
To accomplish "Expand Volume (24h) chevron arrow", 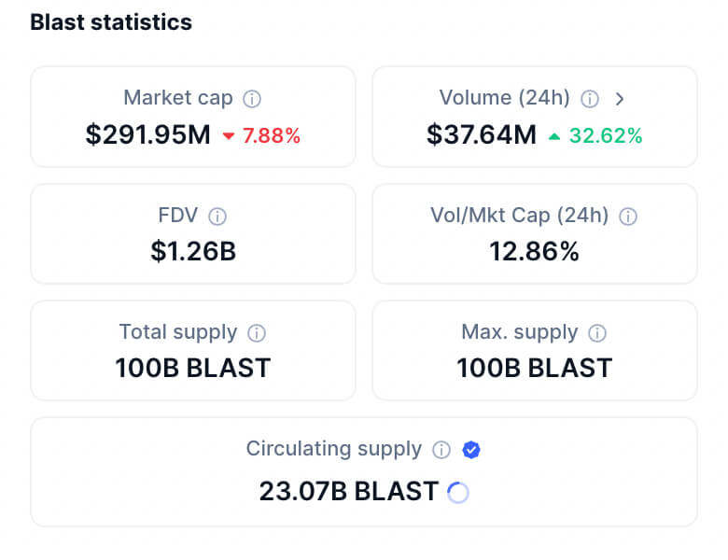I will coord(620,99).
